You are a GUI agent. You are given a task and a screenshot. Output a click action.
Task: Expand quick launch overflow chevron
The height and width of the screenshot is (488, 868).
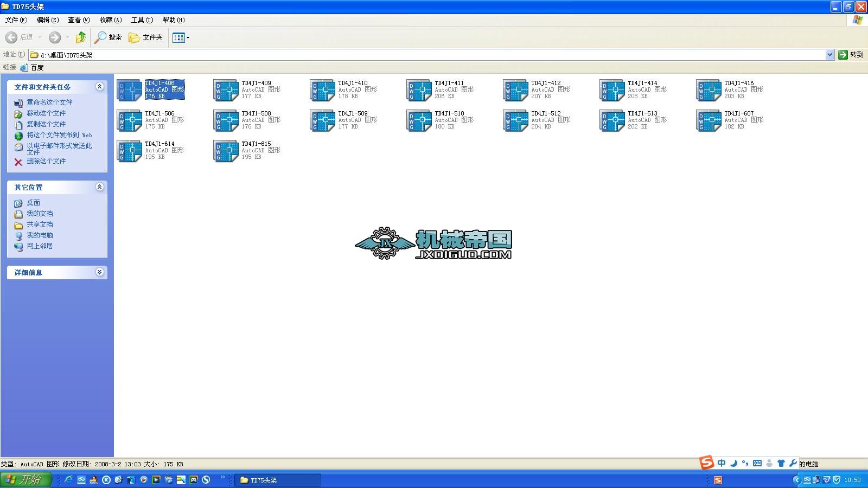pyautogui.click(x=222, y=478)
